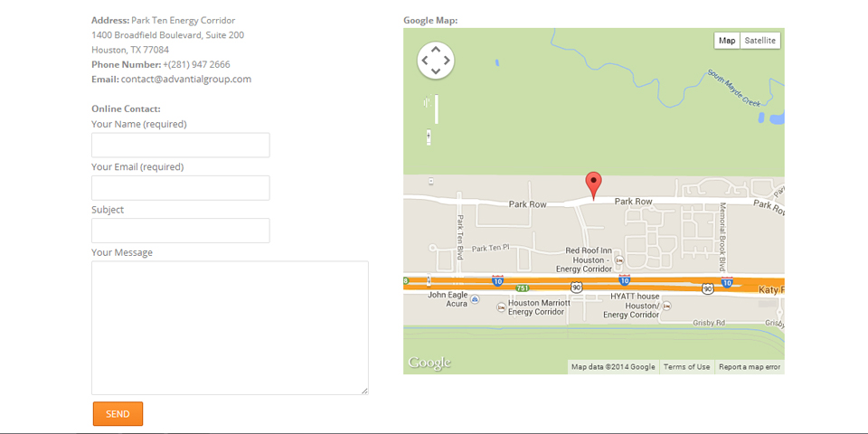868x434 pixels.
Task: Click the HYATT house hotel bed icon
Action: tap(666, 306)
